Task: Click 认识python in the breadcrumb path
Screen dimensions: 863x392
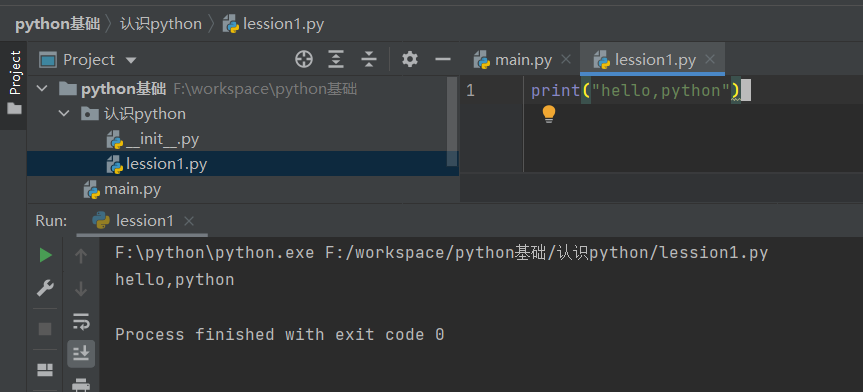Action: click(161, 24)
